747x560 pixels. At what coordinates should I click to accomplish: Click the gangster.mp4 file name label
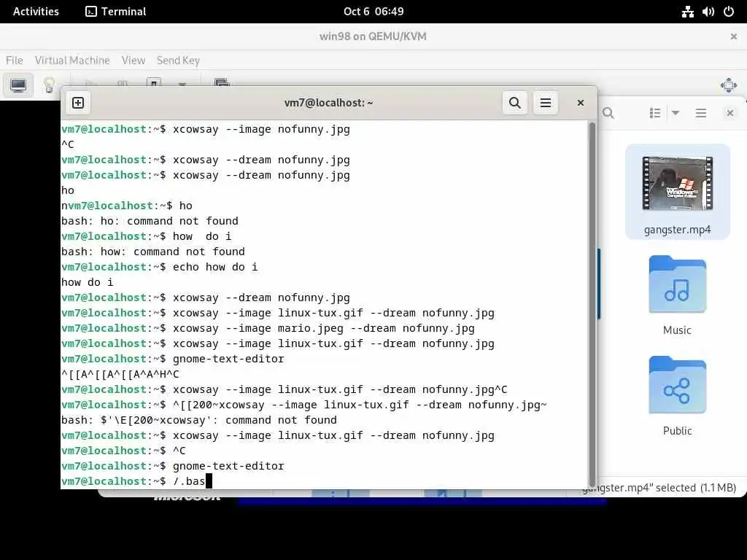pyautogui.click(x=678, y=230)
